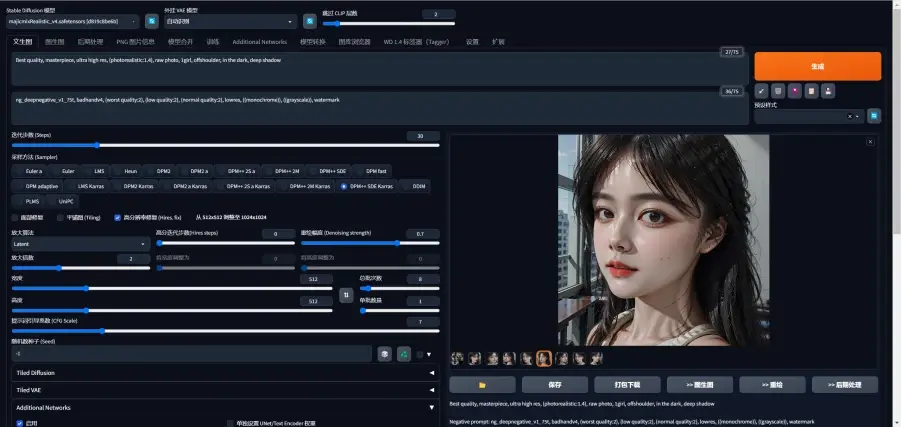Image resolution: width=901 pixels, height=427 pixels.
Task: Refresh the preset styles list
Action: pyautogui.click(x=874, y=116)
